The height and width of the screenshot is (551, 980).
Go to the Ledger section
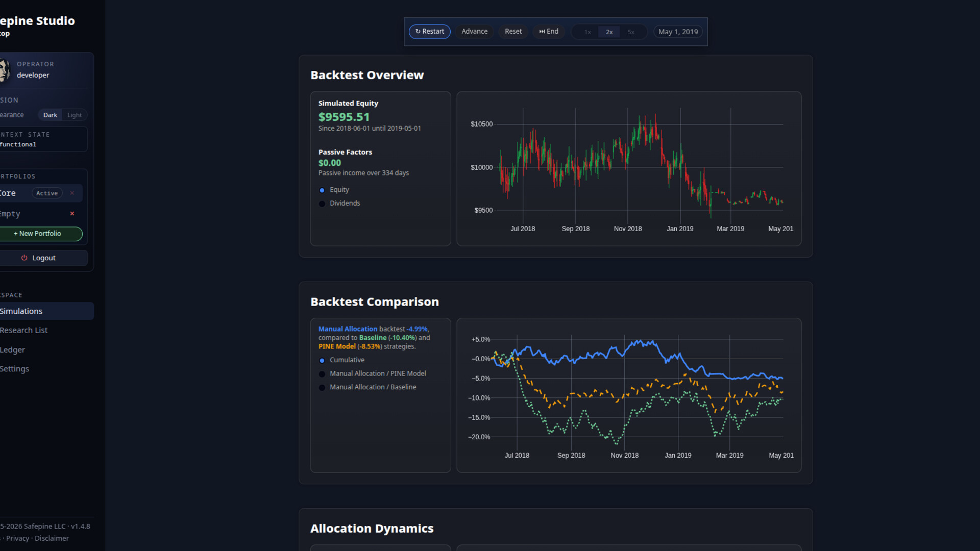pos(13,350)
